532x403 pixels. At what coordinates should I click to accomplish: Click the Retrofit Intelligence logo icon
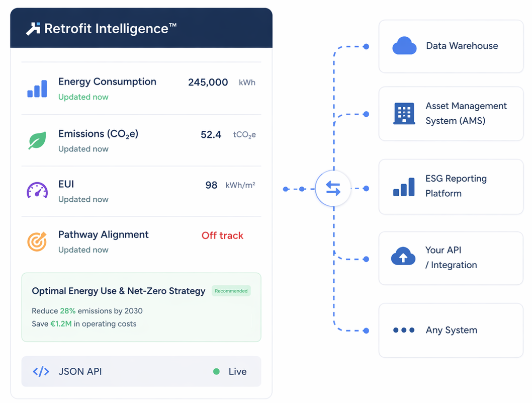click(33, 29)
